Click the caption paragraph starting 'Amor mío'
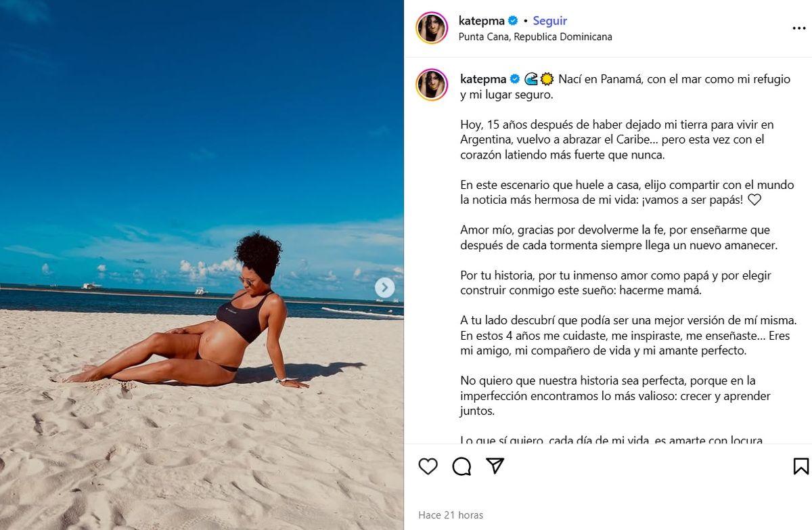The image size is (812, 530). click(x=618, y=238)
